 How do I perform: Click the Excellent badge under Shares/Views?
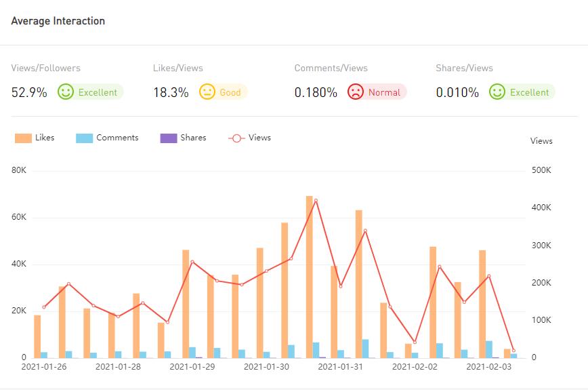point(529,92)
